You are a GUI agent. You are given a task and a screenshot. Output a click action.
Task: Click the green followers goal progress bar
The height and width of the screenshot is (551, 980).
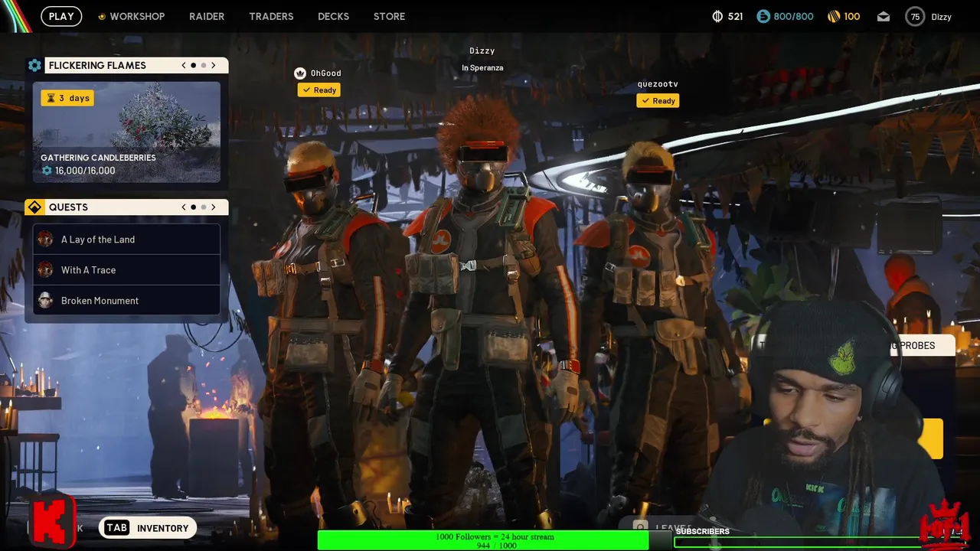pyautogui.click(x=483, y=541)
